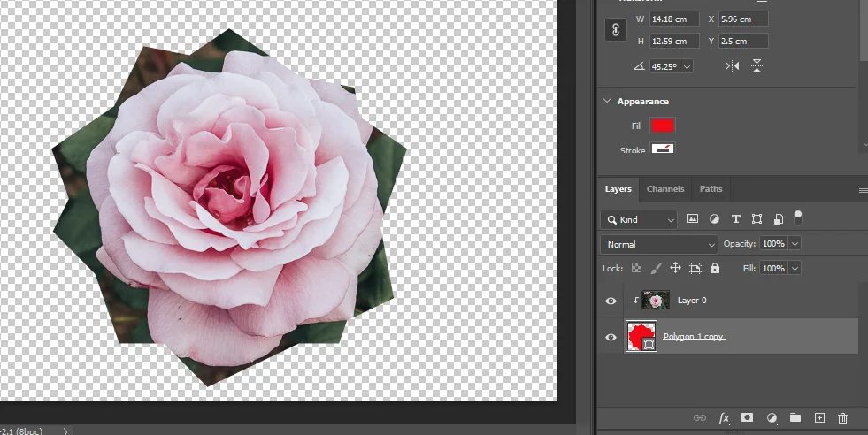Filter for pixel layers icon
868x435 pixels.
693,219
